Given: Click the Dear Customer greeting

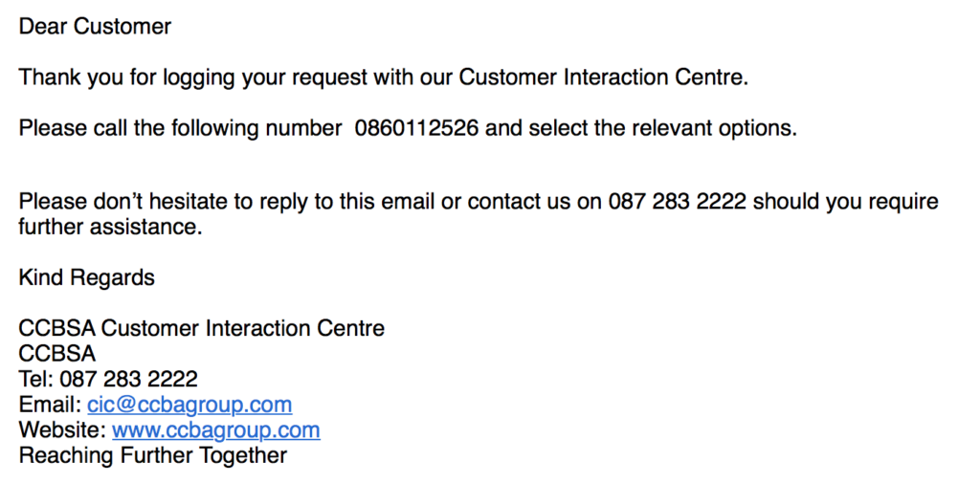Looking at the screenshot, I should (x=95, y=26).
